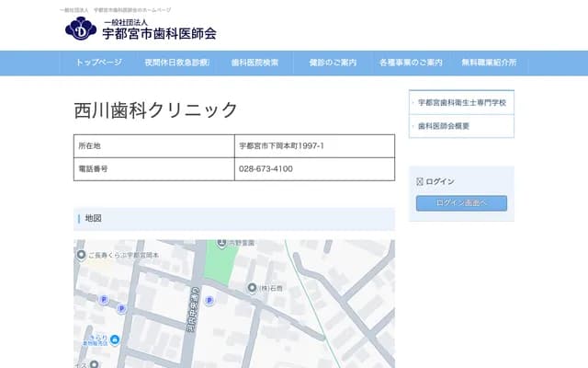
Task: Click the arrow bullet before 歯科医師会概要
Action: pos(413,126)
